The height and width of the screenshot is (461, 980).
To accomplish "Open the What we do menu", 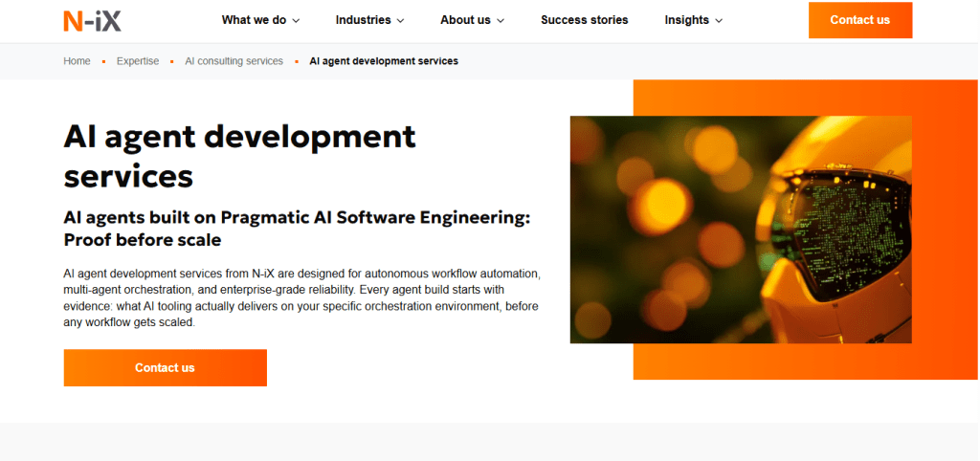I will tap(260, 20).
